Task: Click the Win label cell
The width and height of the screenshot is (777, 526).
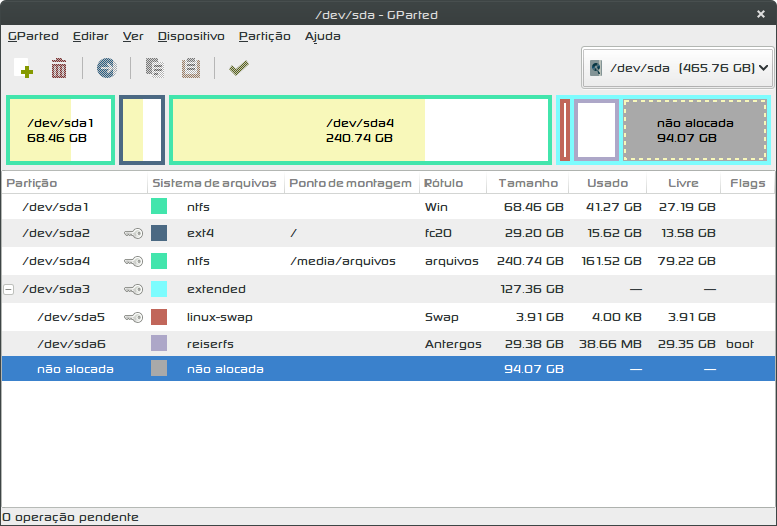Action: pos(436,206)
